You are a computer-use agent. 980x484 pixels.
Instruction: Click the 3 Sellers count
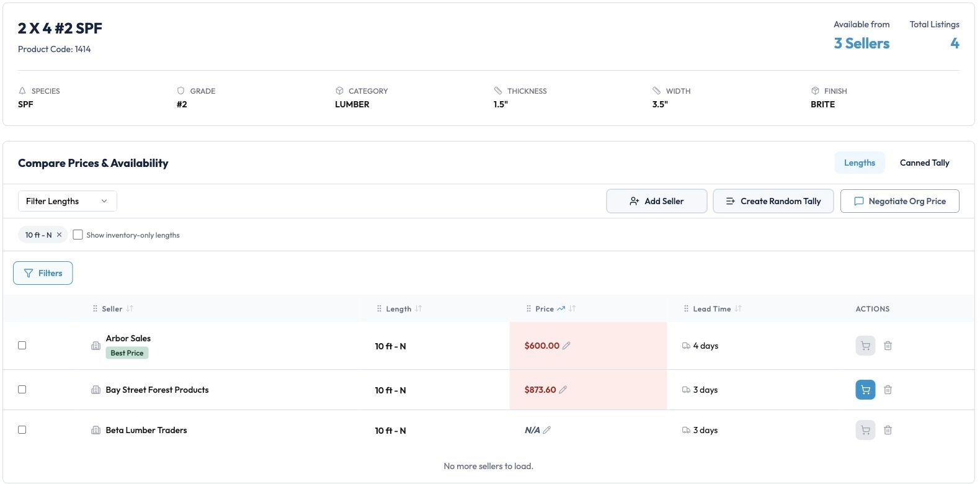click(x=862, y=43)
